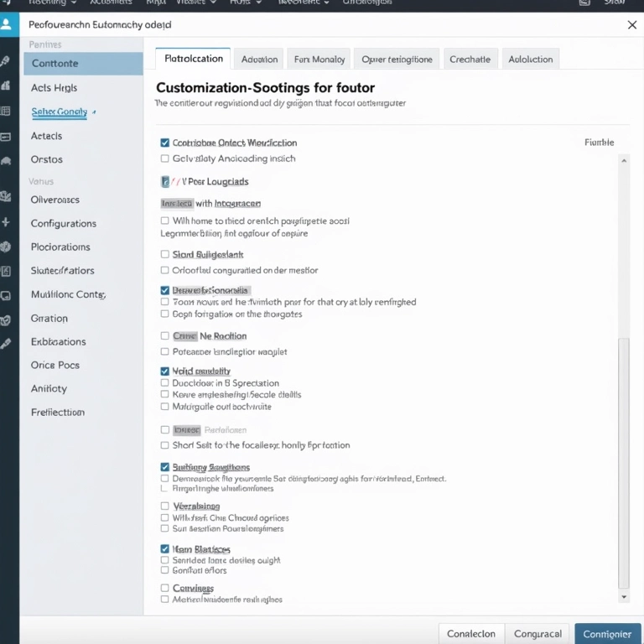
Task: Click the small arrow icon after Sehex Conoly
Action: pos(94,112)
